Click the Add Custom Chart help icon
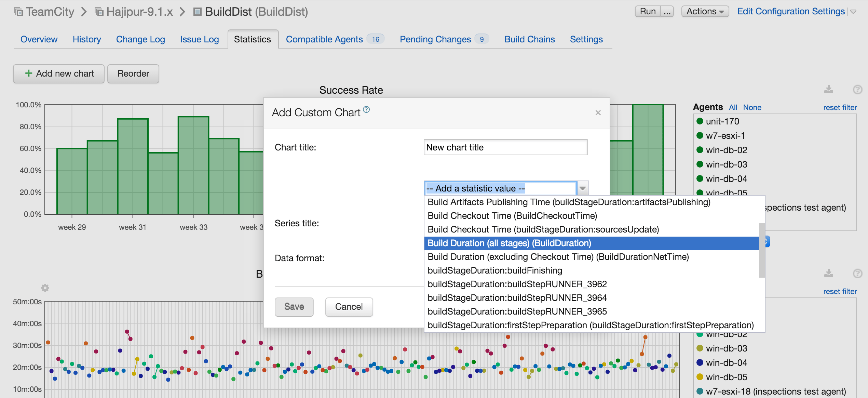The image size is (868, 398). 366,109
